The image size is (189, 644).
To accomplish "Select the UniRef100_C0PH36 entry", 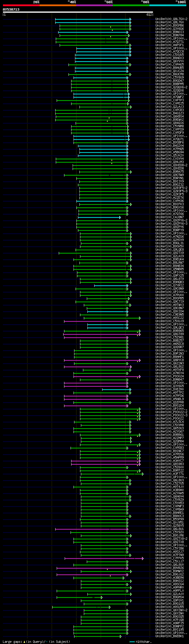I will pyautogui.click(x=170, y=201).
